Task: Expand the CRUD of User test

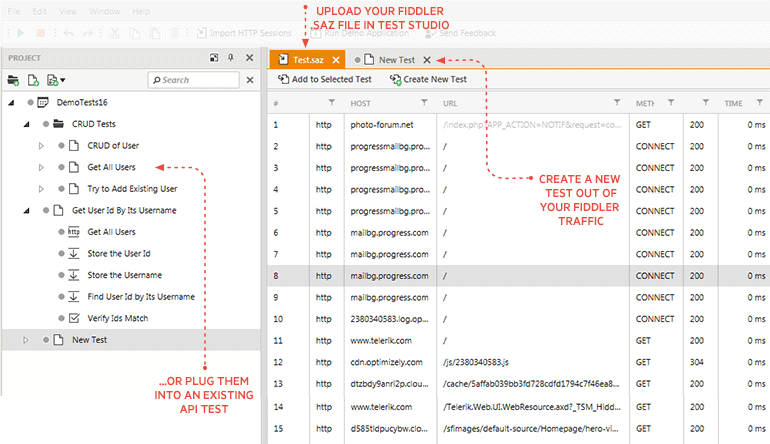Action: tap(41, 146)
